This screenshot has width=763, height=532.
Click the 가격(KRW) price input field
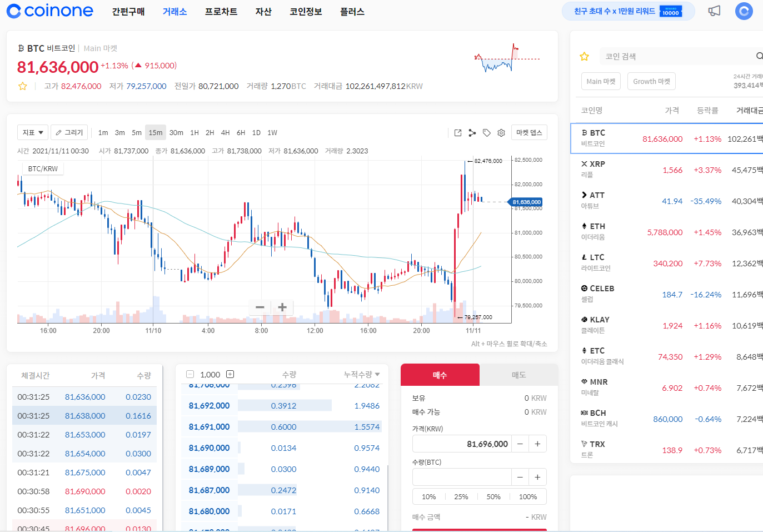[462, 444]
